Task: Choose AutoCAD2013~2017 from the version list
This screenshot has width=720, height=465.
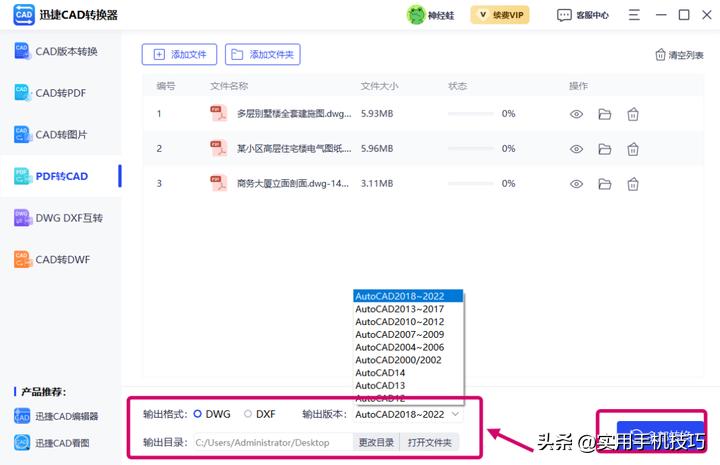Action: (x=408, y=309)
